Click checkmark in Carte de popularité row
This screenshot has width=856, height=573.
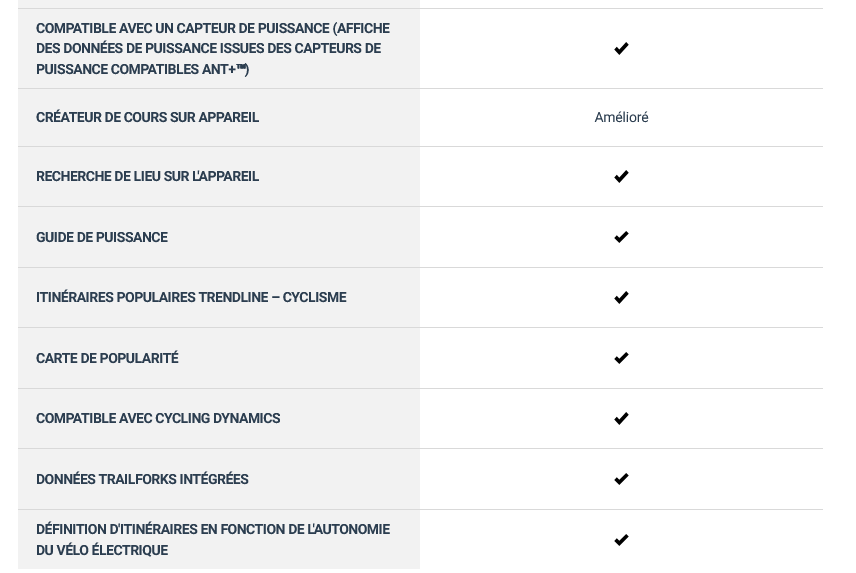coord(621,358)
